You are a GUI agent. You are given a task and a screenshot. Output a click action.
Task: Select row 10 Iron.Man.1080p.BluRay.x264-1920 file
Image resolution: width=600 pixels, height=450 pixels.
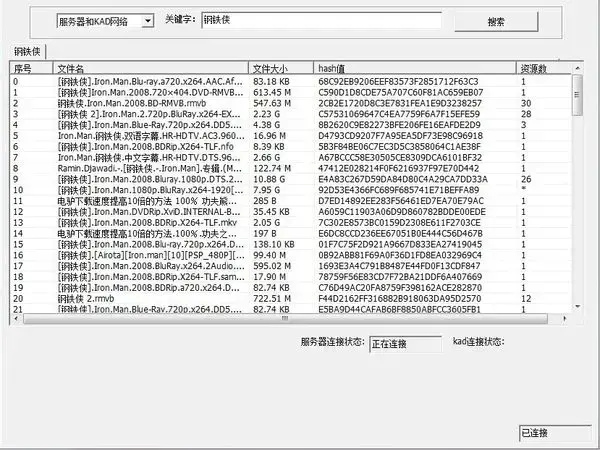coord(151,190)
